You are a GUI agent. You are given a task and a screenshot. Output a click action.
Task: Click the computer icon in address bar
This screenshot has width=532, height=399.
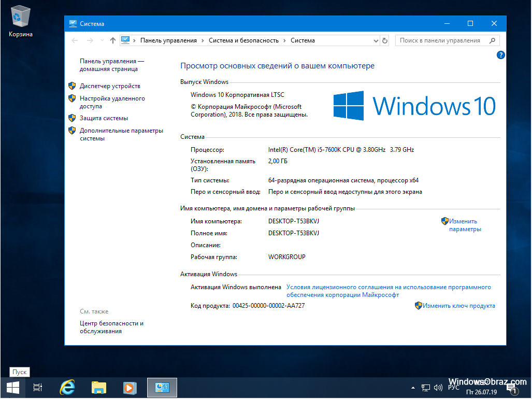[125, 40]
